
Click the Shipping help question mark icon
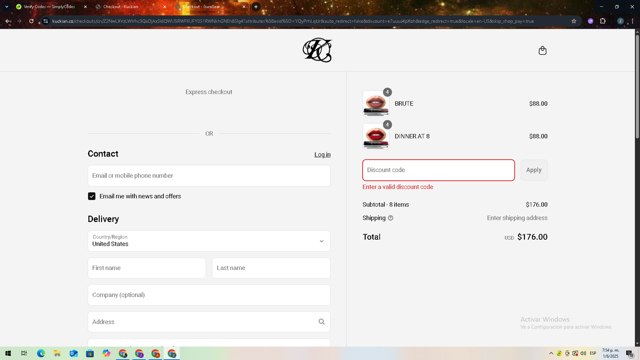coord(391,218)
